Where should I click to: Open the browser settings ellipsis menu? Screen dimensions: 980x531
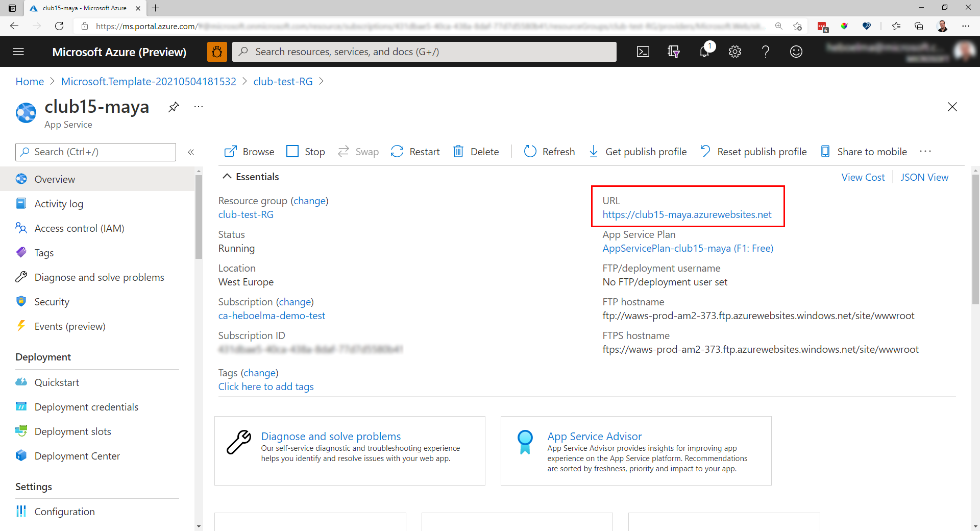965,26
